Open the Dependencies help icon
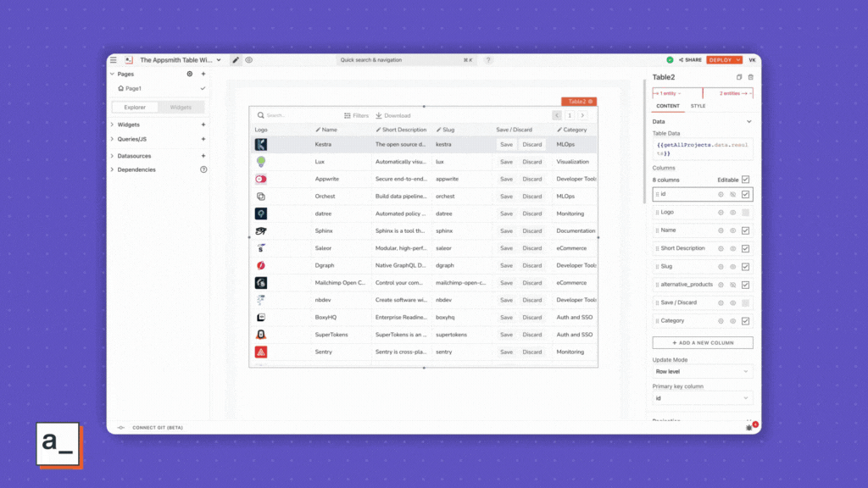The image size is (868, 488). pyautogui.click(x=203, y=169)
